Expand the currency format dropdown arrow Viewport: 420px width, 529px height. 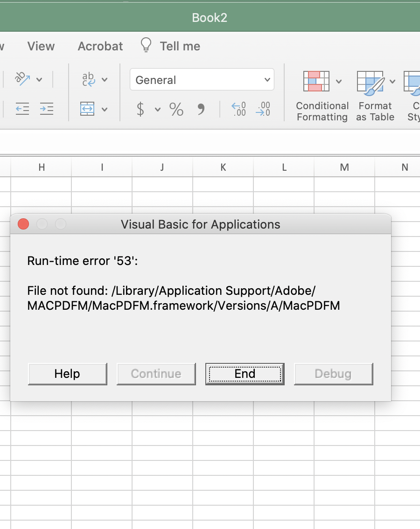[x=158, y=110]
